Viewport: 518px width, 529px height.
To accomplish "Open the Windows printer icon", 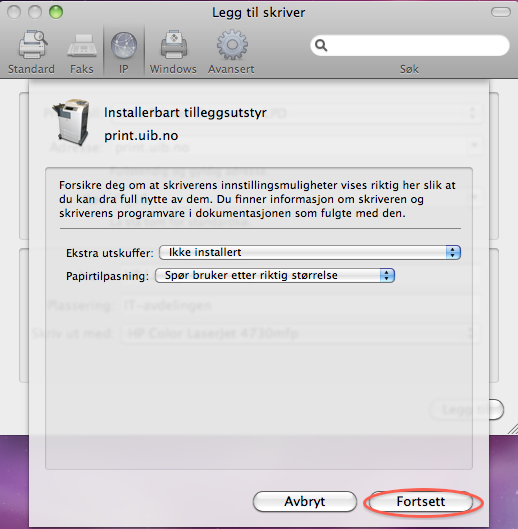I will [173, 45].
